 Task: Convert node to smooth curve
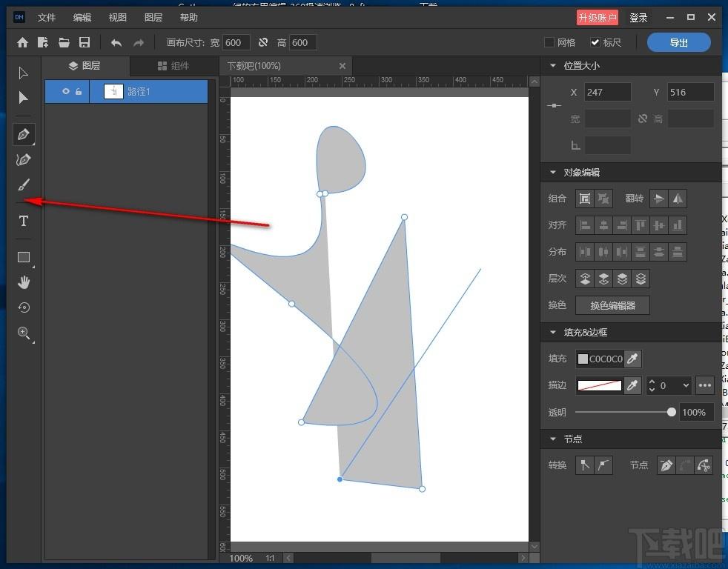pos(603,465)
